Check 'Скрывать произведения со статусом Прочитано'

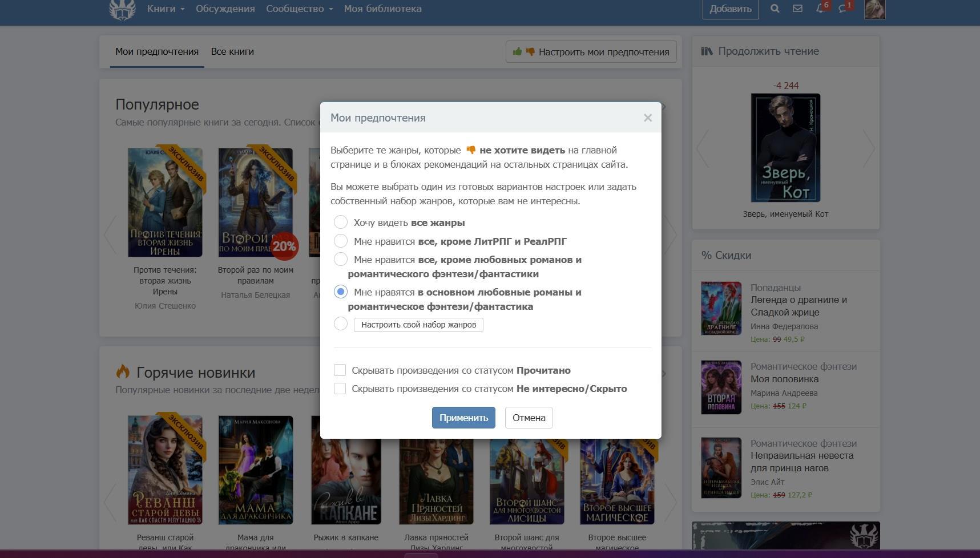pyautogui.click(x=340, y=370)
